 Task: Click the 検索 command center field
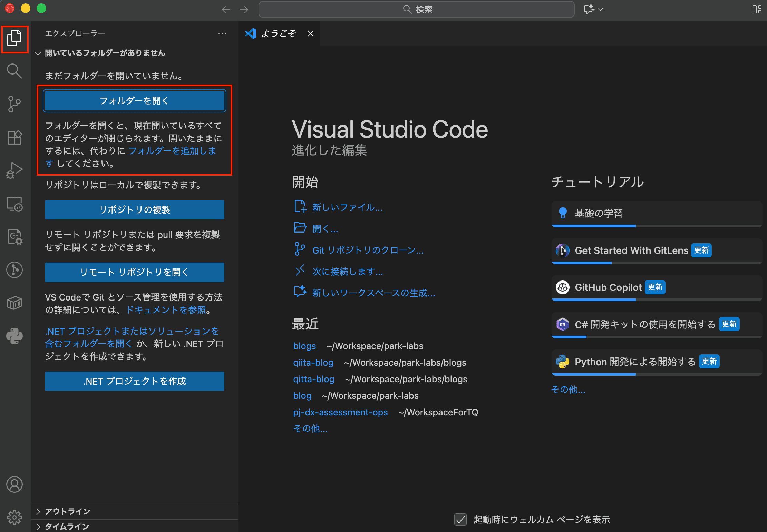416,9
